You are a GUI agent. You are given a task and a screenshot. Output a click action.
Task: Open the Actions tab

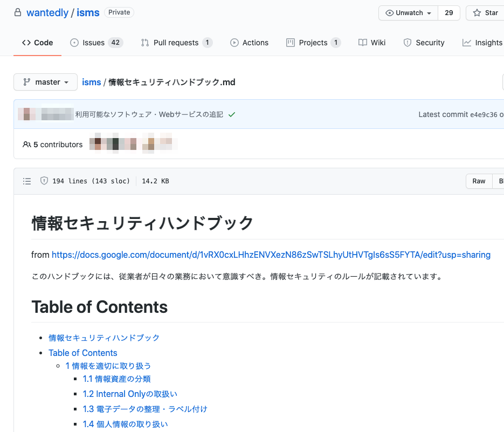point(249,43)
